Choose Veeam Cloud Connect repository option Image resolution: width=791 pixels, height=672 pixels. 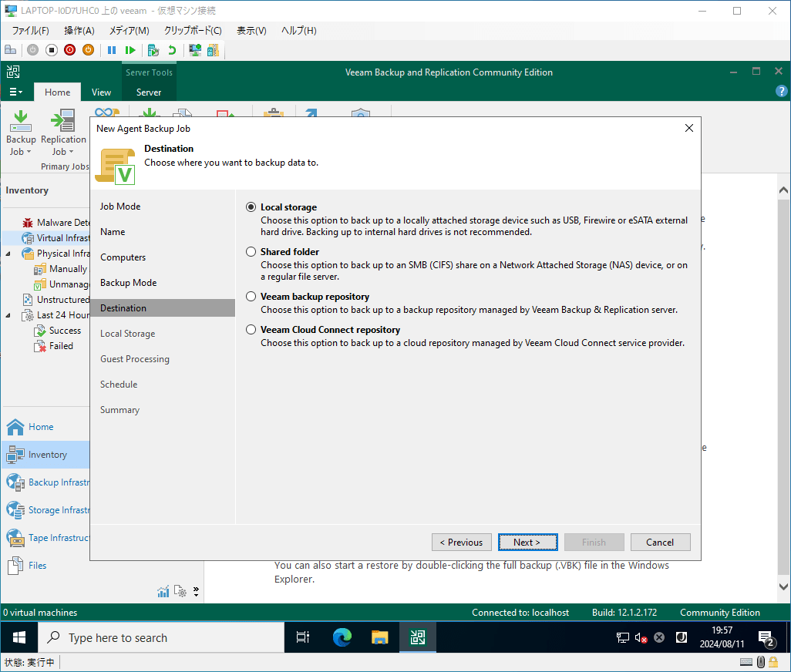251,330
